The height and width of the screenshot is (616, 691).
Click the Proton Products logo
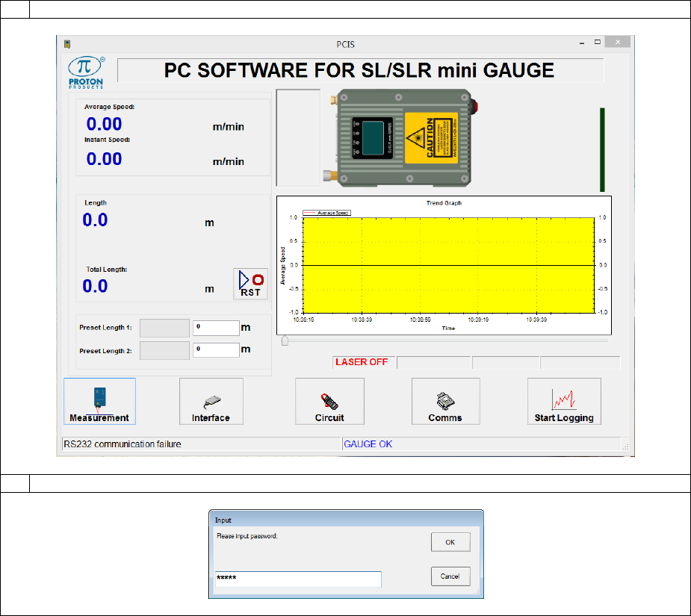pos(86,72)
